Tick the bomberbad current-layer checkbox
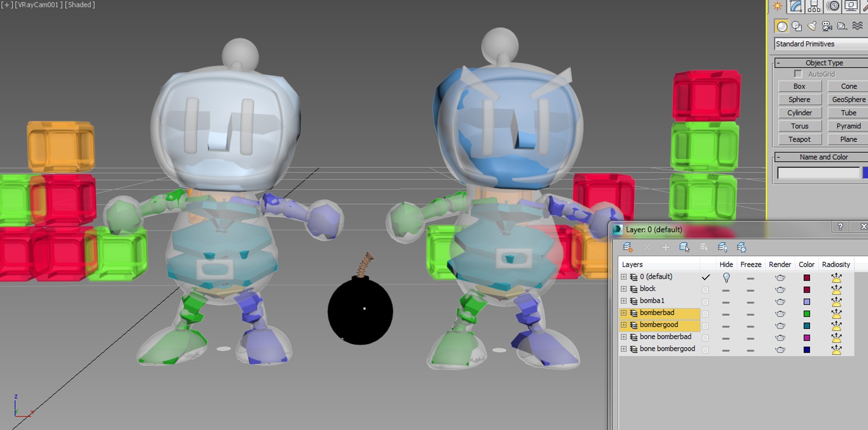868x430 pixels. [705, 313]
